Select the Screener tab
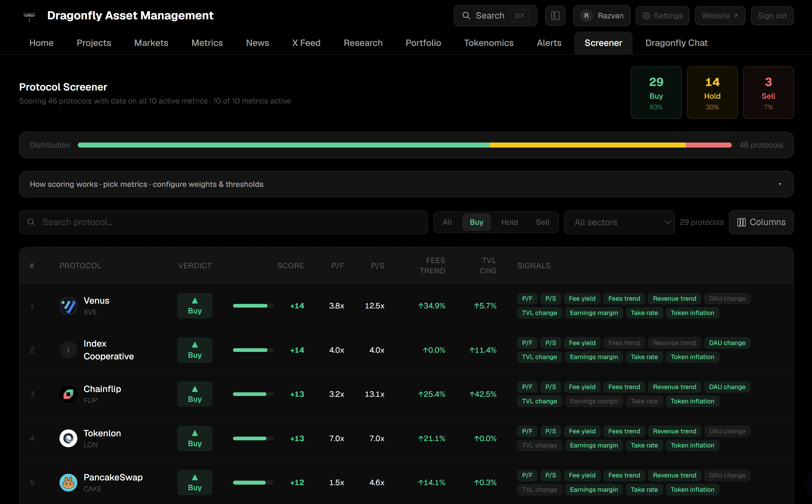 click(x=603, y=43)
